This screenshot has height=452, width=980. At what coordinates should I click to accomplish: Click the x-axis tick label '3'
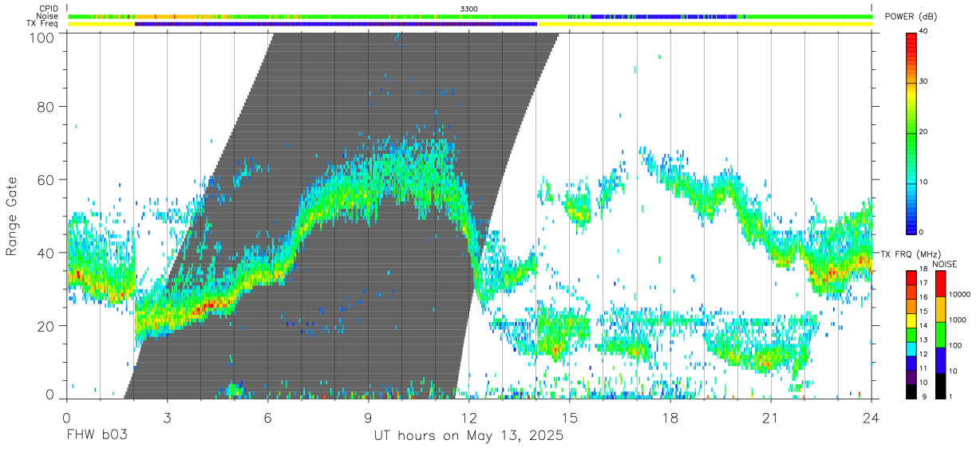coord(167,416)
